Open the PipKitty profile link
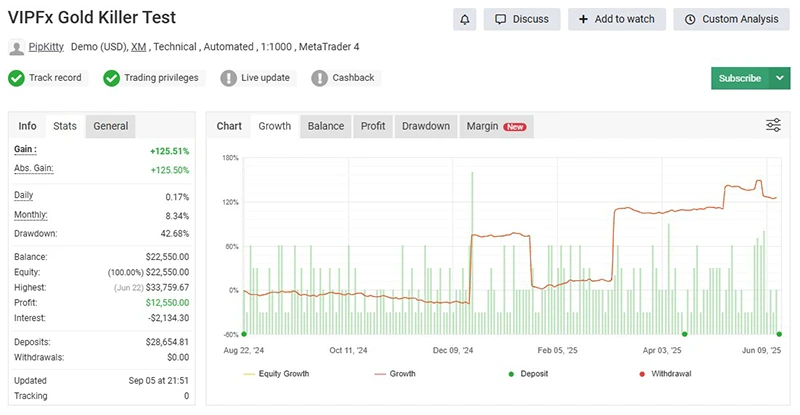This screenshot has width=800, height=415. pyautogui.click(x=46, y=46)
